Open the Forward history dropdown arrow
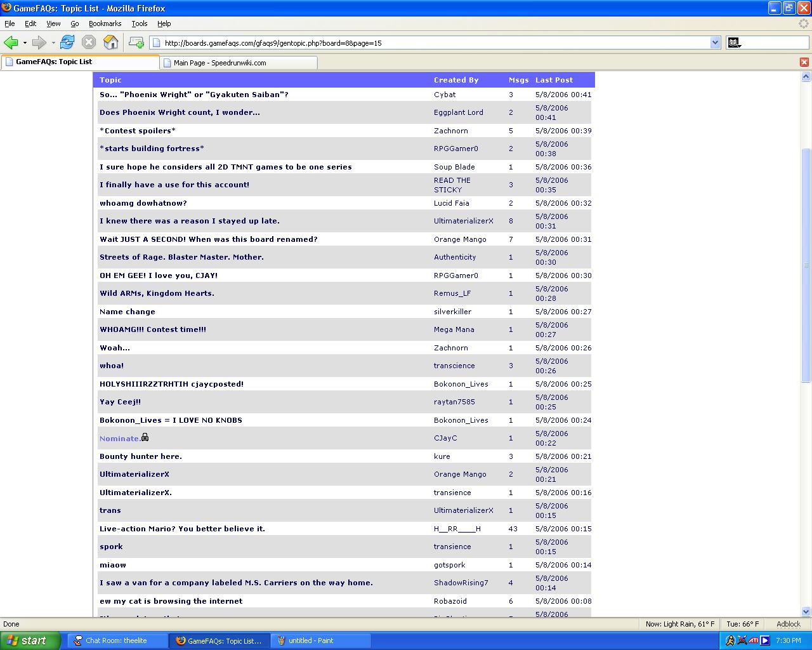The width and height of the screenshot is (812, 650). tap(53, 43)
